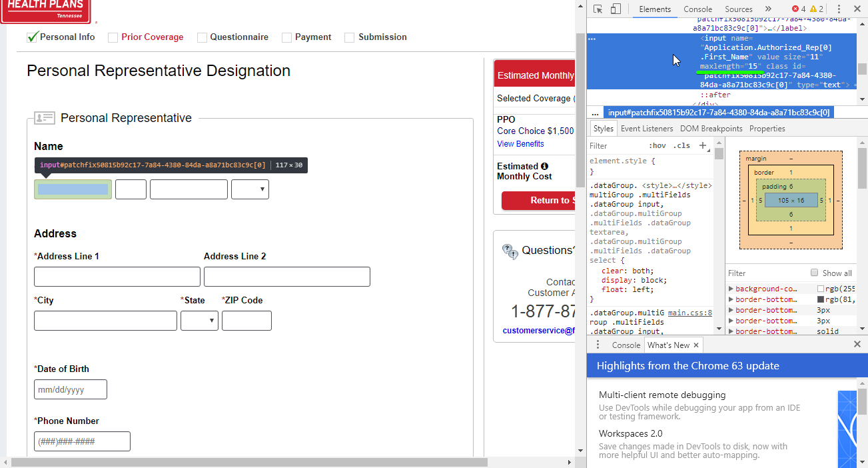This screenshot has width=868, height=468.
Task: Click the Phone Number field
Action: click(x=82, y=441)
